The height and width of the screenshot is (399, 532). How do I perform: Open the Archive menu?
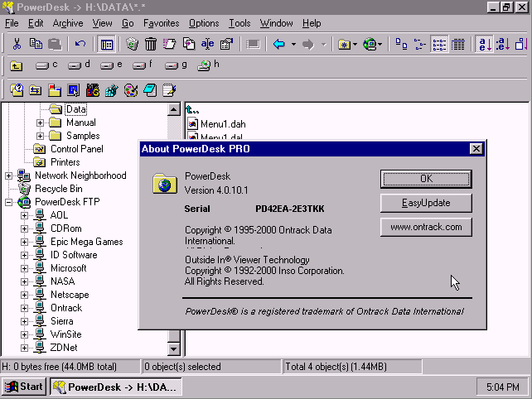click(x=68, y=23)
